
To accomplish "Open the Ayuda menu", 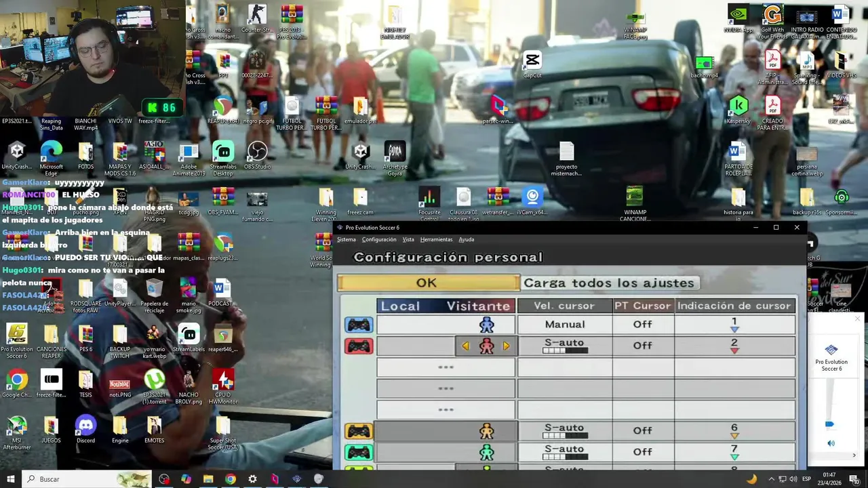I will (x=466, y=239).
